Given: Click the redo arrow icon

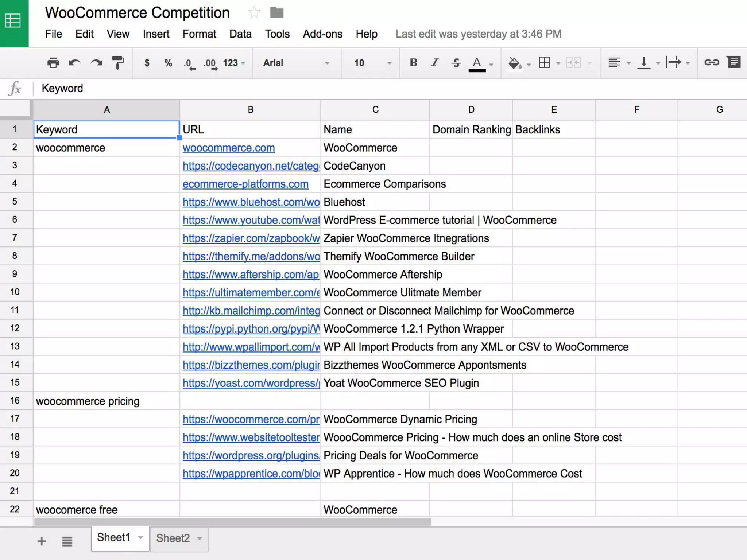Looking at the screenshot, I should click(x=96, y=63).
